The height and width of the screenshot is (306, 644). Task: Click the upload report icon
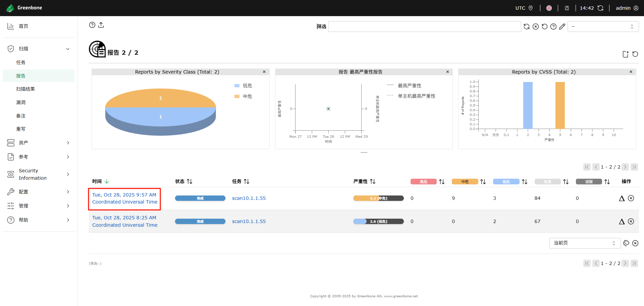[x=101, y=25]
